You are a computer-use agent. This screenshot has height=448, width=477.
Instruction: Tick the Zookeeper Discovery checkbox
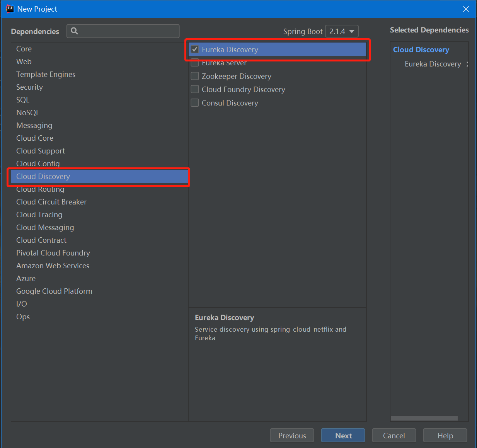195,76
